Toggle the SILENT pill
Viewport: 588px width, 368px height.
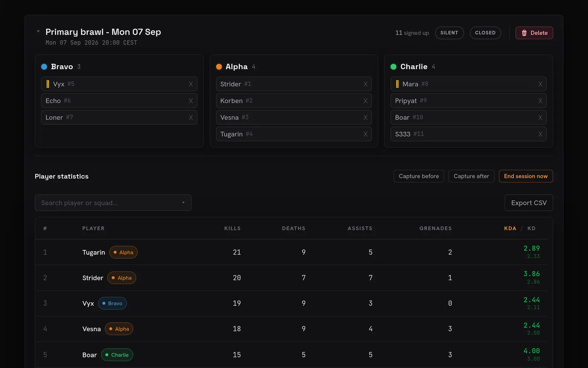point(449,33)
